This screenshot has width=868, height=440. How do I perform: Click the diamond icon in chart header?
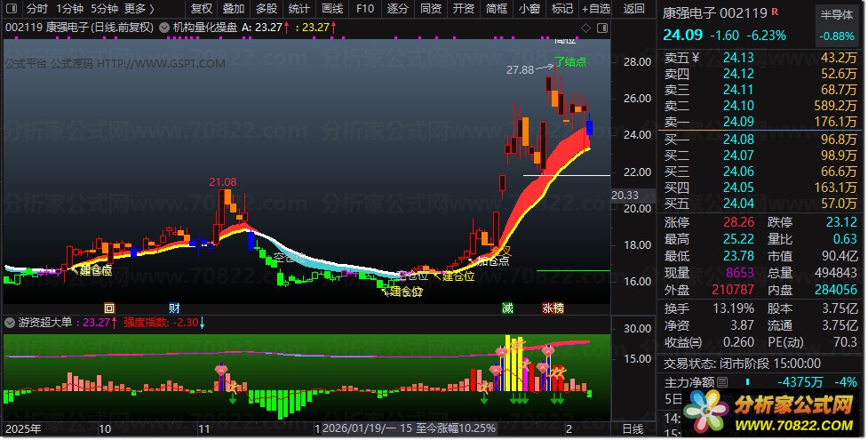tap(586, 28)
